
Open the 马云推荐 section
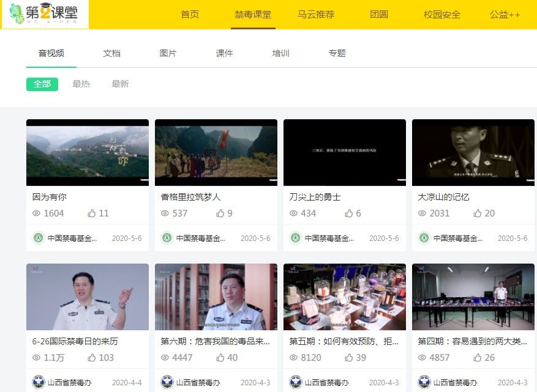point(315,15)
